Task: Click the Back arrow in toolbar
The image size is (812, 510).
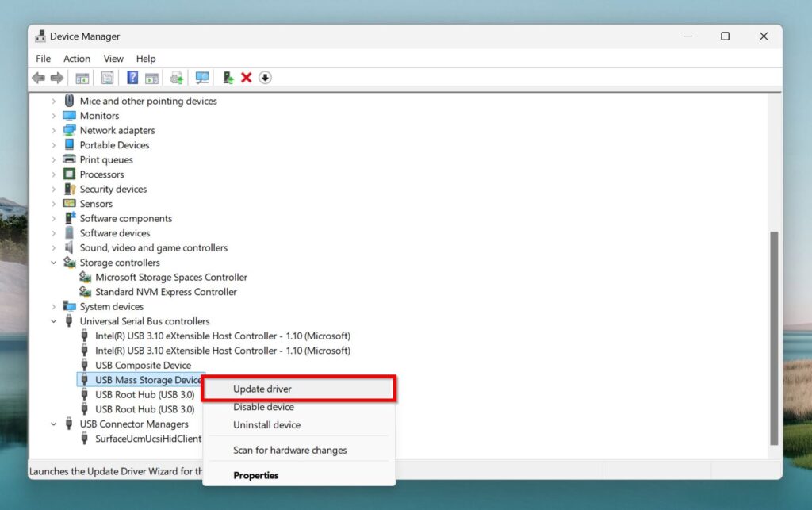Action: (x=38, y=78)
